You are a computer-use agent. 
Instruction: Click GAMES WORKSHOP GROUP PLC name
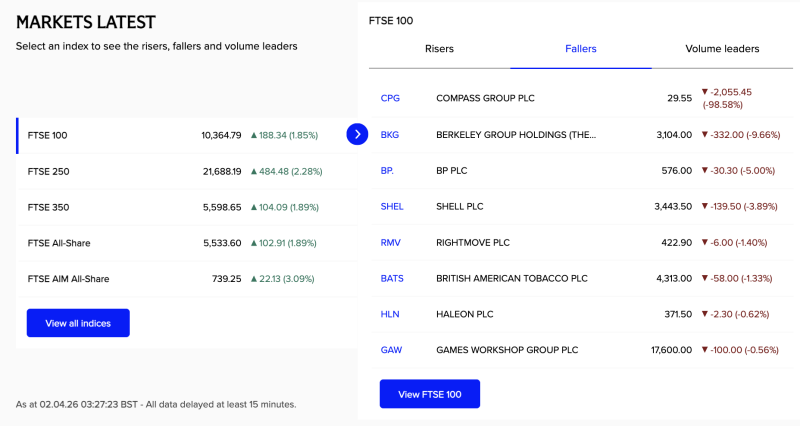tap(507, 349)
